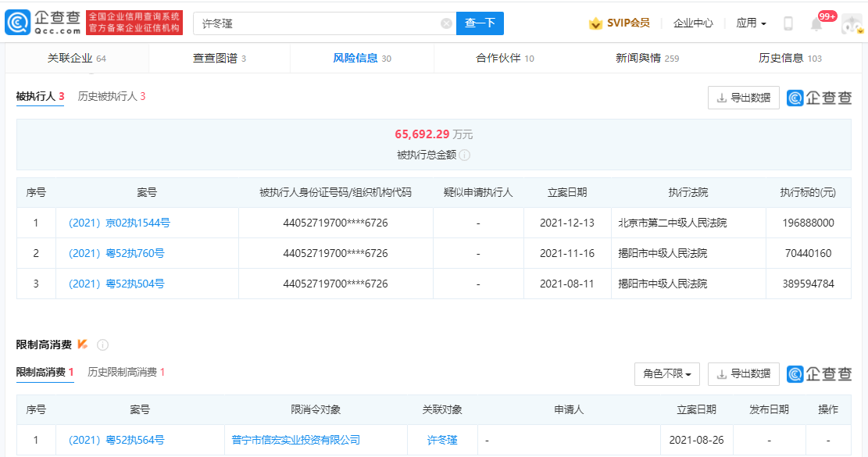
Task: Go to 企业中心
Action: [693, 23]
